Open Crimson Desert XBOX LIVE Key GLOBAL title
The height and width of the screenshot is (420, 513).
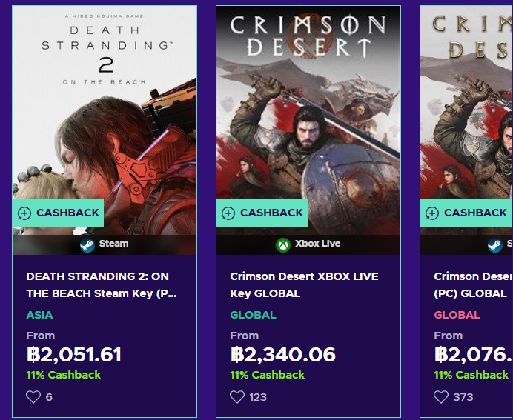point(304,284)
